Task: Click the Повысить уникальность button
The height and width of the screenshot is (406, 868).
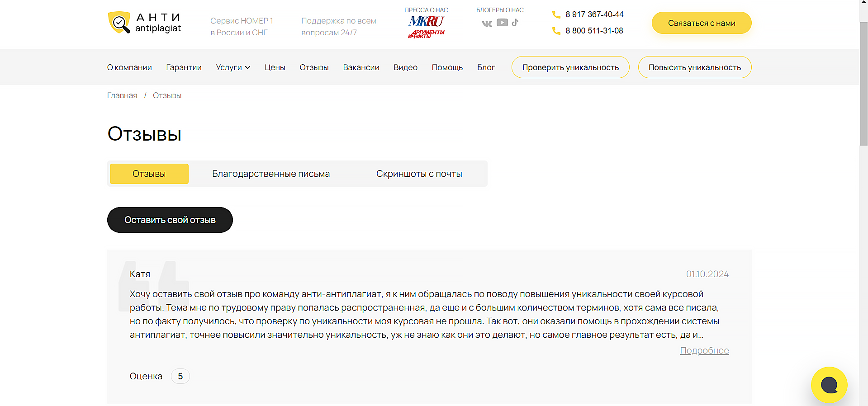Action: [695, 67]
